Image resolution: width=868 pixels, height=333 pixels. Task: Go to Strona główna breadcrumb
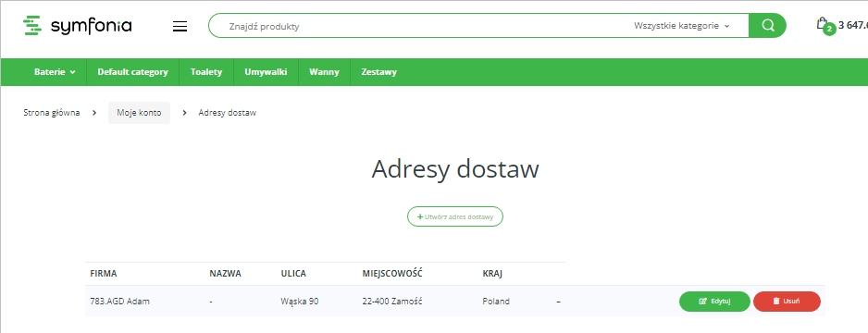tap(52, 113)
